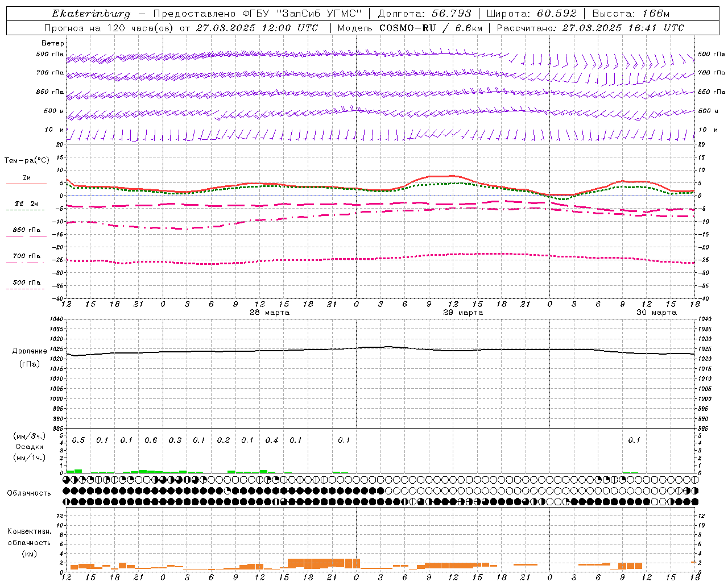
Task: Click the "28 марта" date label
Action: 270,313
